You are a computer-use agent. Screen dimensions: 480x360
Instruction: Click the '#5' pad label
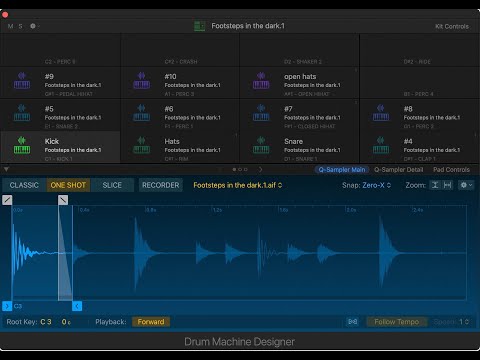[x=49, y=109]
